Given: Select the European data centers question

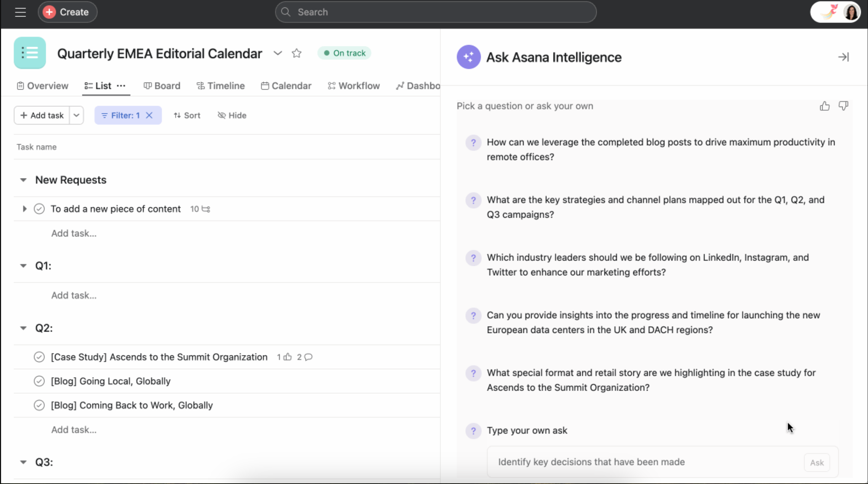Looking at the screenshot, I should [x=653, y=322].
